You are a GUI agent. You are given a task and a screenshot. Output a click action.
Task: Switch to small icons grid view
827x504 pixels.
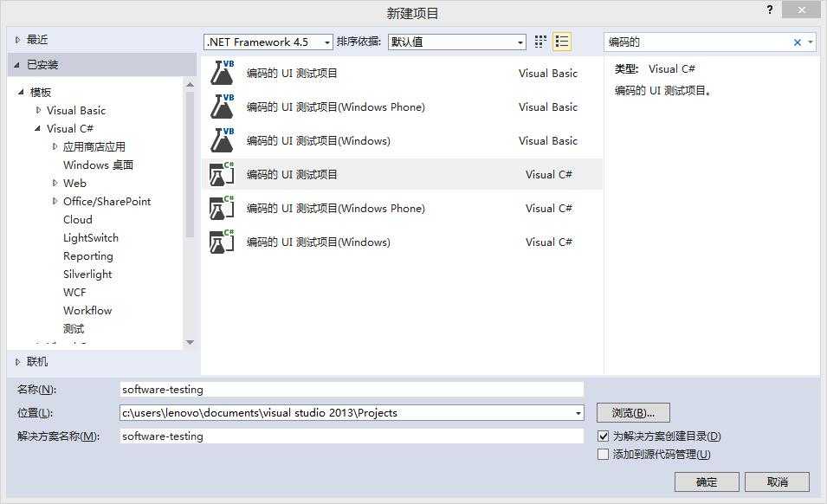coord(540,42)
